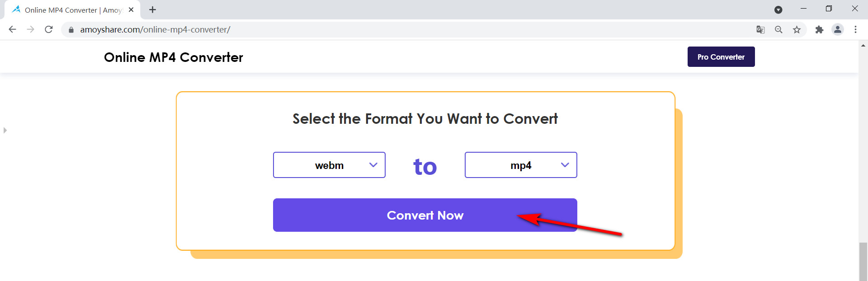
Task: Open the Google Translate icon
Action: 760,29
